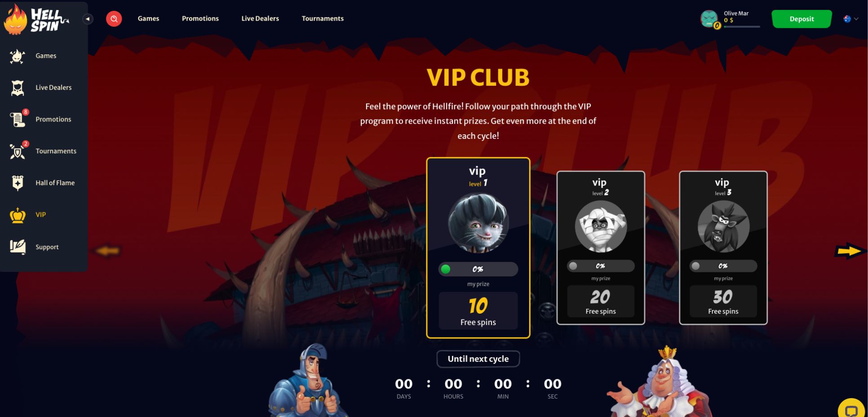868x417 pixels.
Task: Click the Hall of Flame shield icon
Action: click(18, 183)
